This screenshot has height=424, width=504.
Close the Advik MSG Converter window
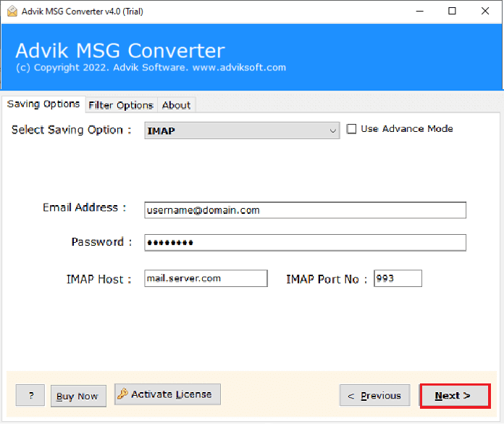tap(485, 12)
